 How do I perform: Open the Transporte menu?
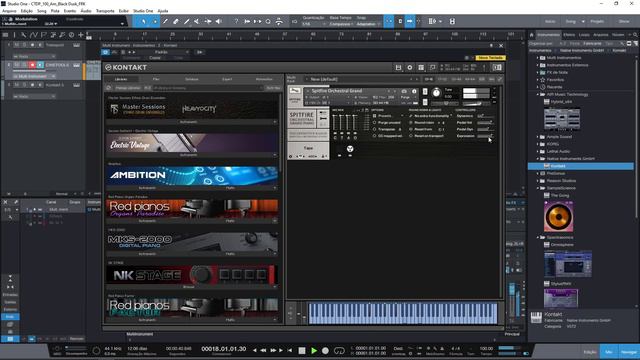coord(105,11)
